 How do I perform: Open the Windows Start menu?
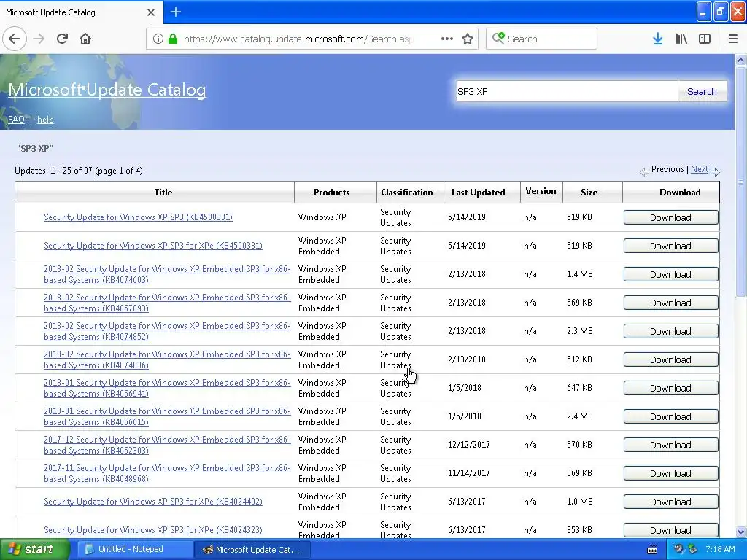35,549
